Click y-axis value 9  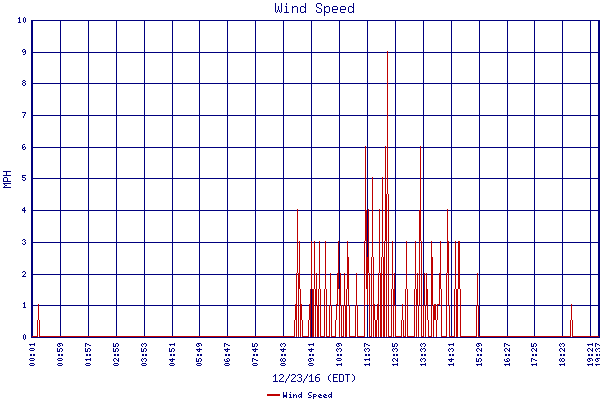(x=24, y=52)
